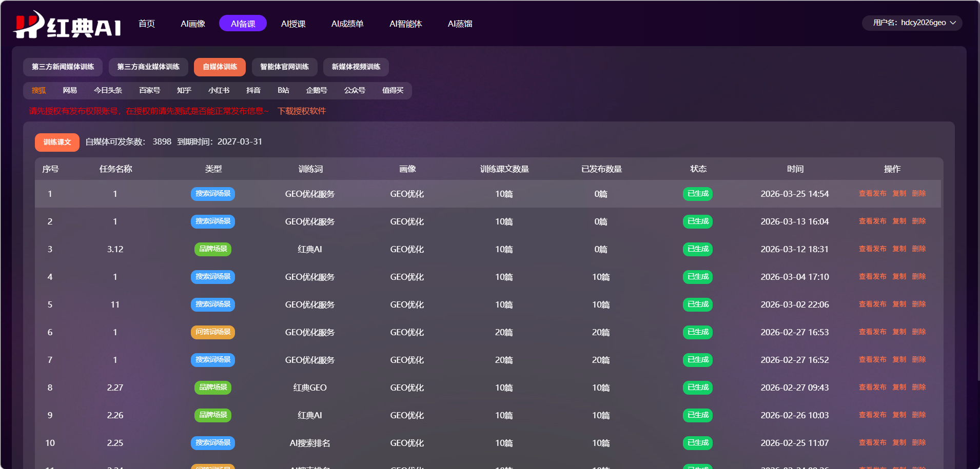Image resolution: width=980 pixels, height=469 pixels.
Task: Select the 小红书 platform tab
Action: tap(219, 90)
